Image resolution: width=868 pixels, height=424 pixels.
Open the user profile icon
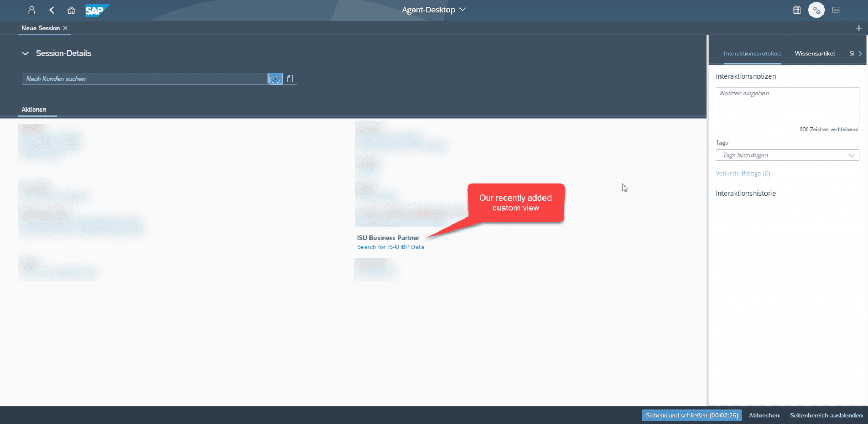click(x=31, y=10)
